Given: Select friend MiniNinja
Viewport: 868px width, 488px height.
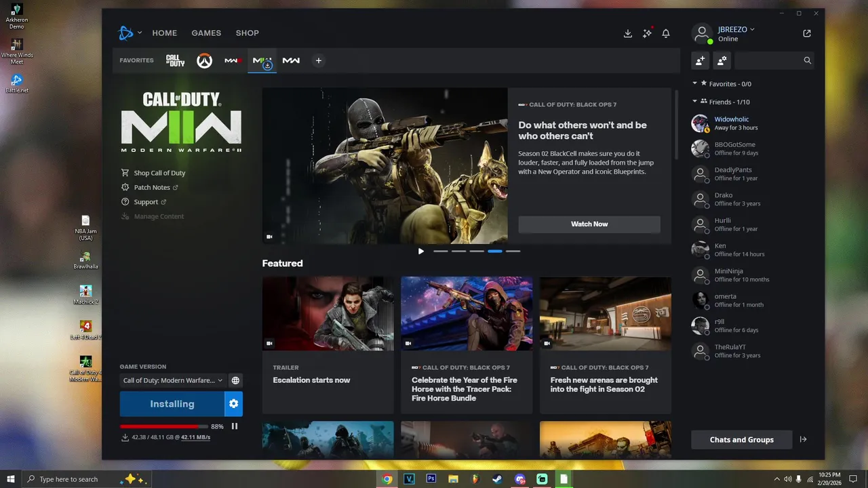Looking at the screenshot, I should tap(753, 275).
